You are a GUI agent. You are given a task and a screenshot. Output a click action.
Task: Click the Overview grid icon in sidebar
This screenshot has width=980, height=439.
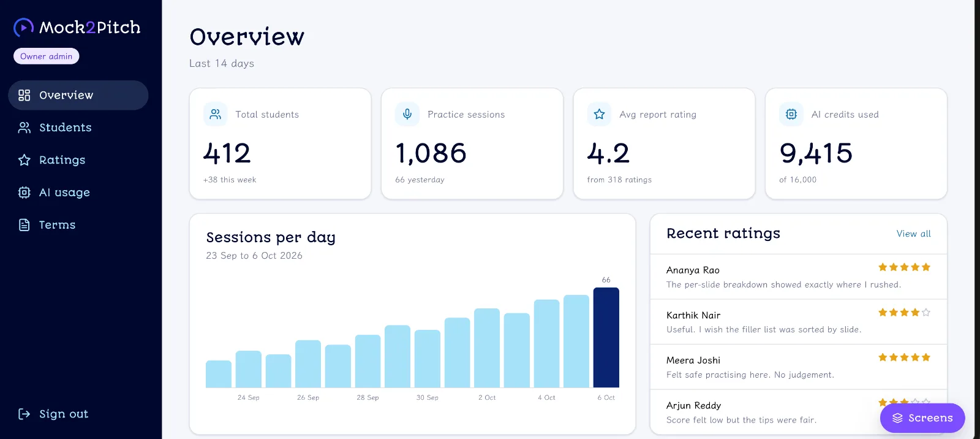(x=24, y=95)
